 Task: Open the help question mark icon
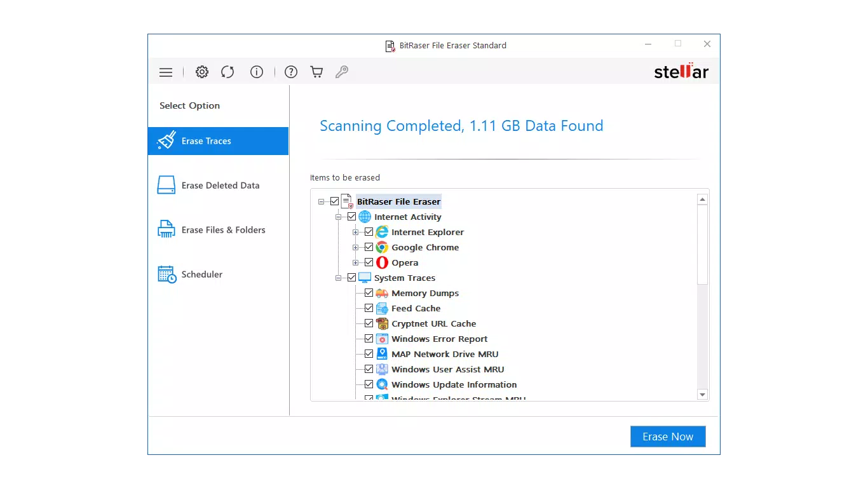click(291, 72)
